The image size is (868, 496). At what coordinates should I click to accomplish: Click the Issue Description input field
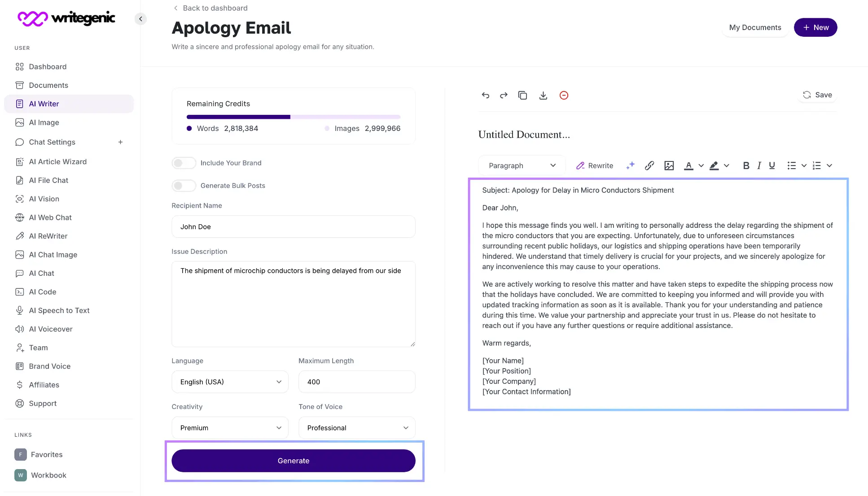point(294,304)
